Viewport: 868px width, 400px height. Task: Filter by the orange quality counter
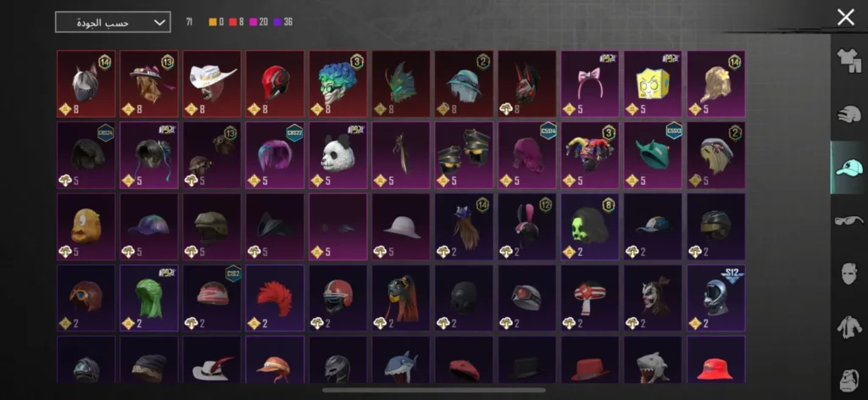[216, 22]
